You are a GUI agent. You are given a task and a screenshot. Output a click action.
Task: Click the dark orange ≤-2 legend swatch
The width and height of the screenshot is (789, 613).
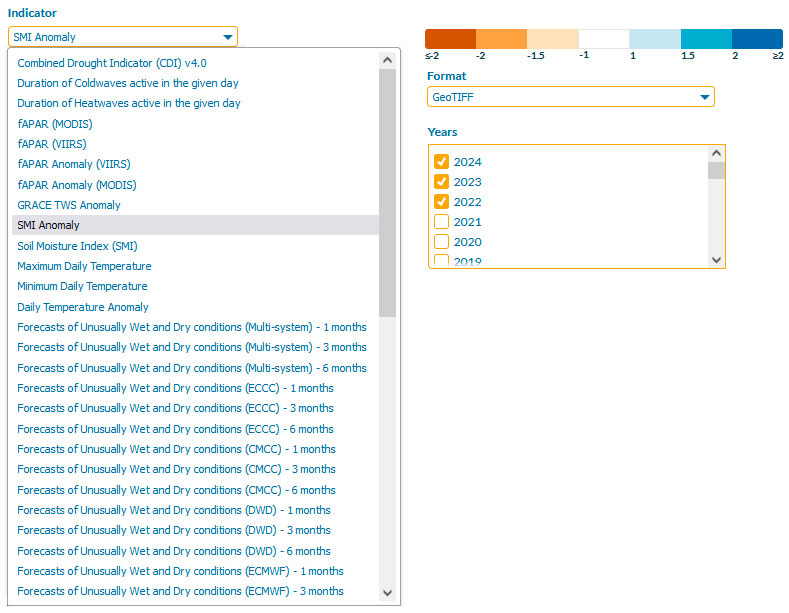[x=450, y=39]
